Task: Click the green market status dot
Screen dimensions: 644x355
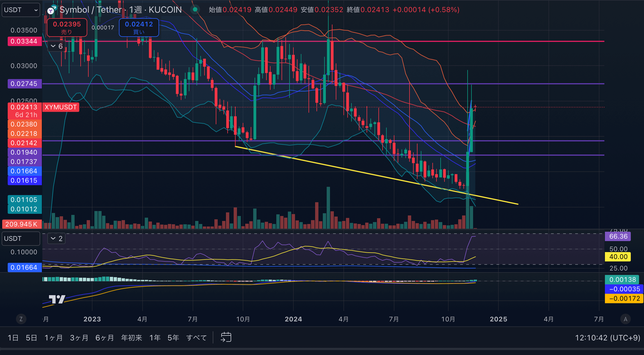Action: [195, 10]
